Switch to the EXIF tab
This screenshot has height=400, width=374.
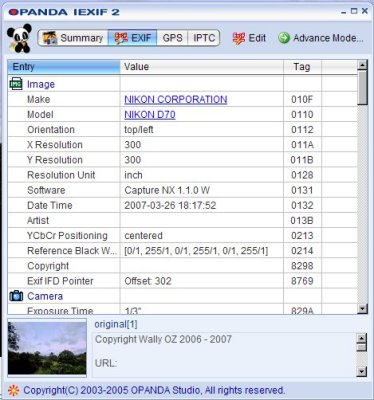133,38
